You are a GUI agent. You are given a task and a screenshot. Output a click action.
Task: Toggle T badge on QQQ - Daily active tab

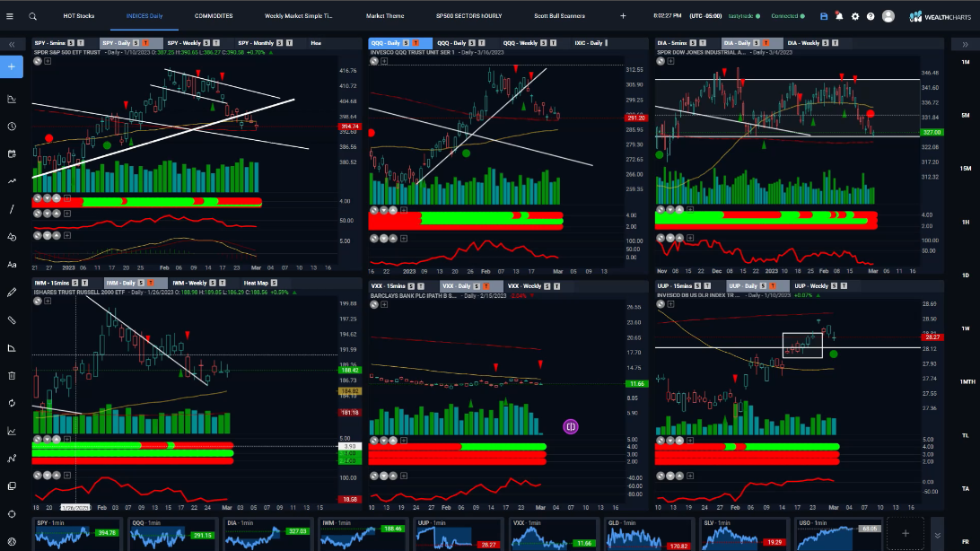(x=415, y=43)
